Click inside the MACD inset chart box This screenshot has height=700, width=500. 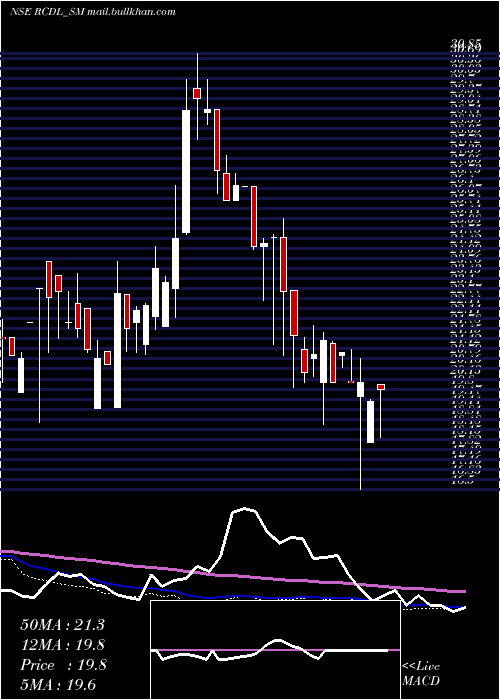(275, 650)
